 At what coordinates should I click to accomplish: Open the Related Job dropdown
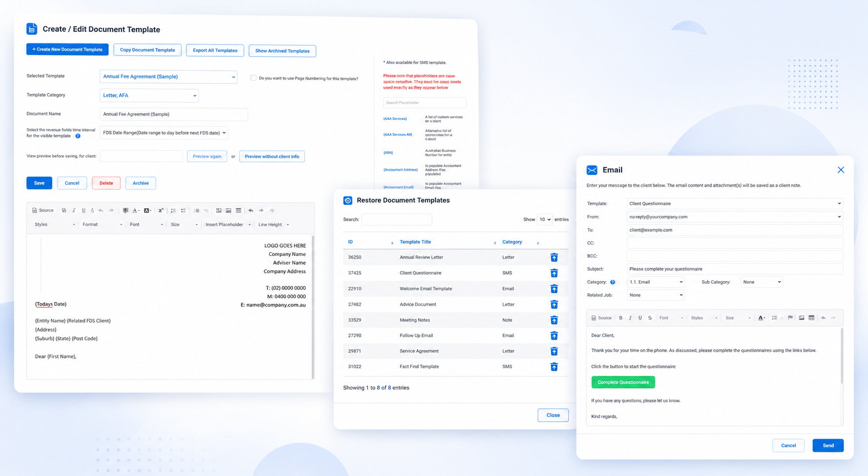(x=656, y=295)
